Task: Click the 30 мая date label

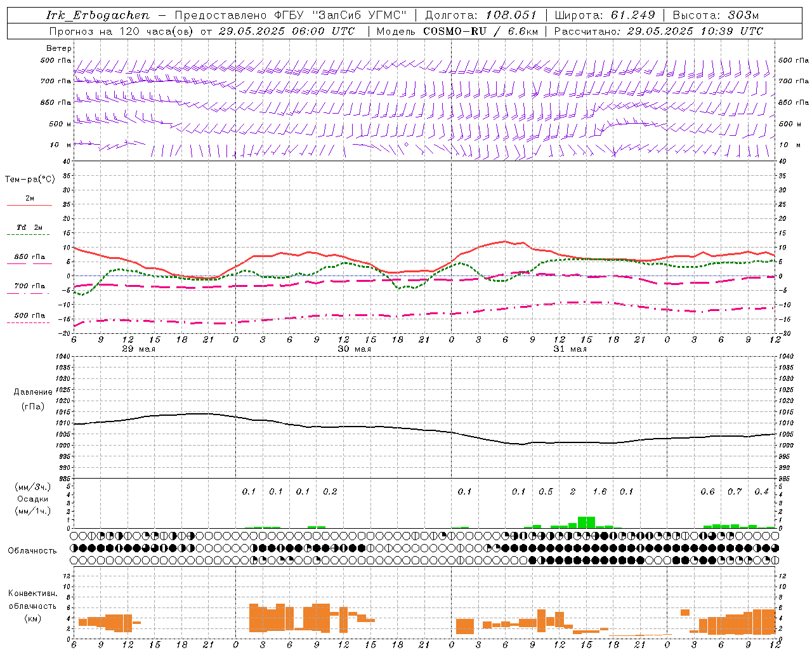Action: 355,348
